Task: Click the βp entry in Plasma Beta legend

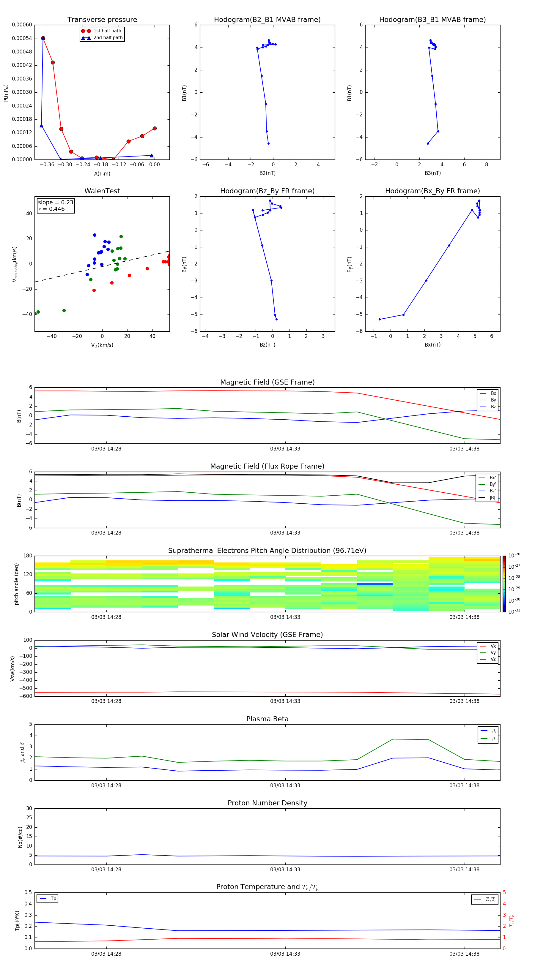Action: pyautogui.click(x=489, y=731)
